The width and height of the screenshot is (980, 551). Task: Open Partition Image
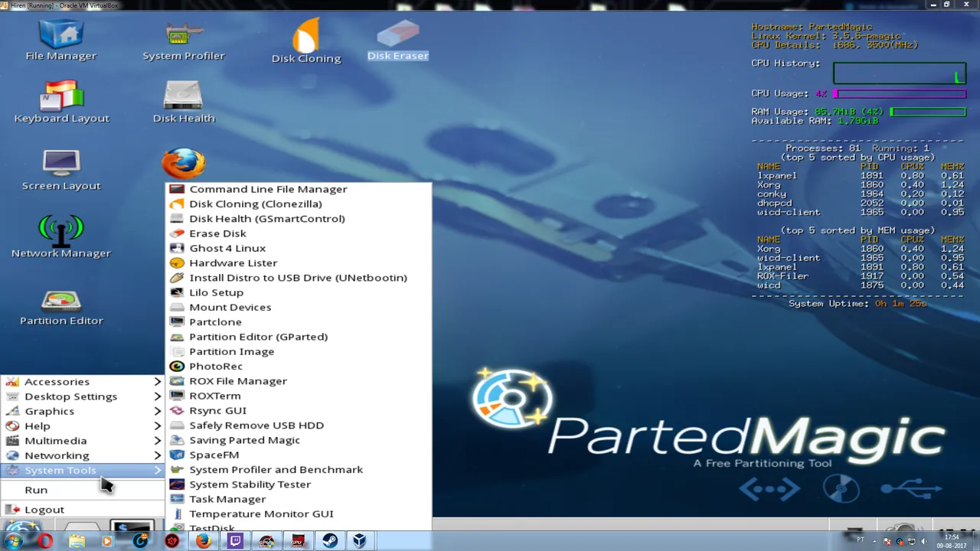pyautogui.click(x=299, y=351)
